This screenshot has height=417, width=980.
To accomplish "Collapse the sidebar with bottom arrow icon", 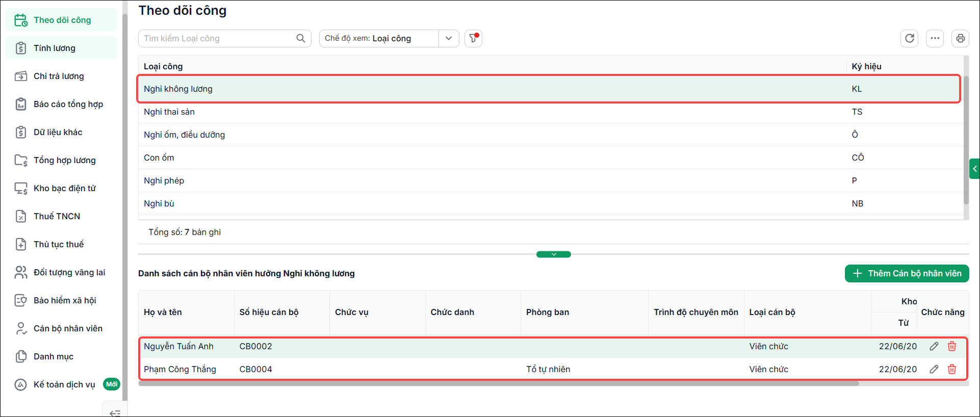I will 115,412.
